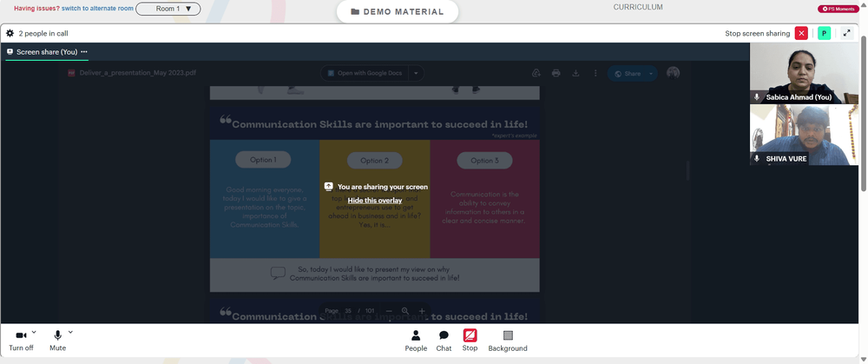Select Option 1 pill on slide
868x364 pixels.
pyautogui.click(x=263, y=160)
